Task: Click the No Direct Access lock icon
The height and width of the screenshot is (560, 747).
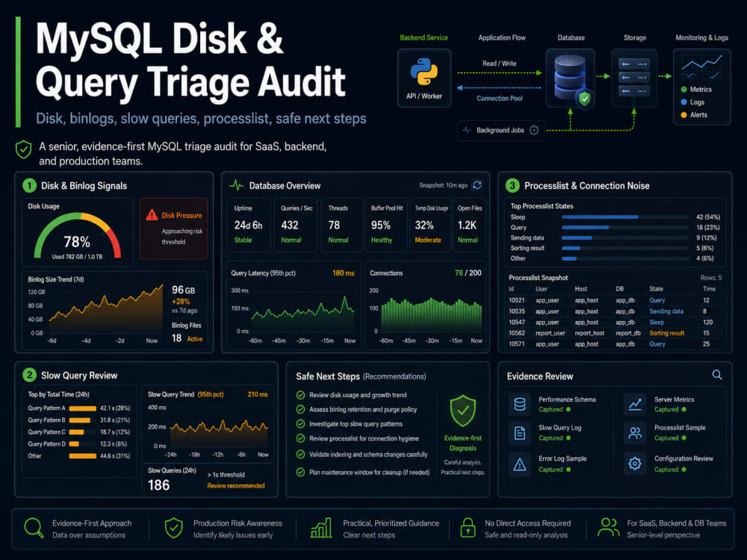Action: pos(468,528)
